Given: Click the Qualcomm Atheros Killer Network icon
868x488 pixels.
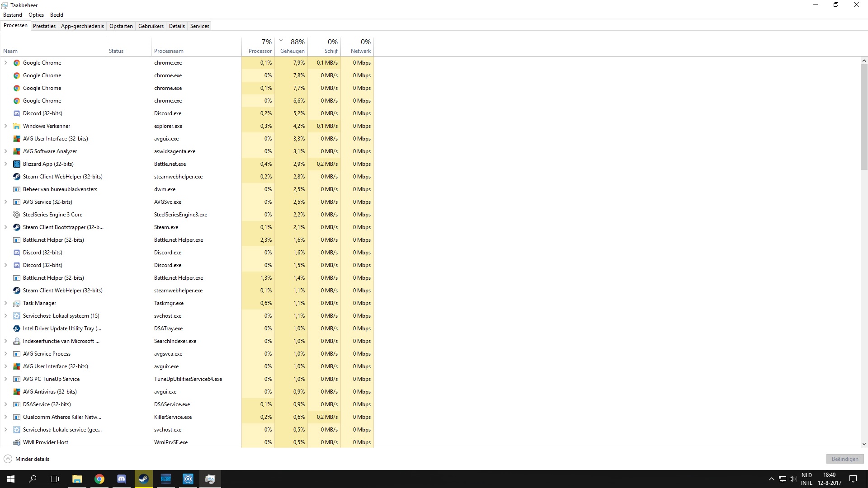Looking at the screenshot, I should coord(17,417).
